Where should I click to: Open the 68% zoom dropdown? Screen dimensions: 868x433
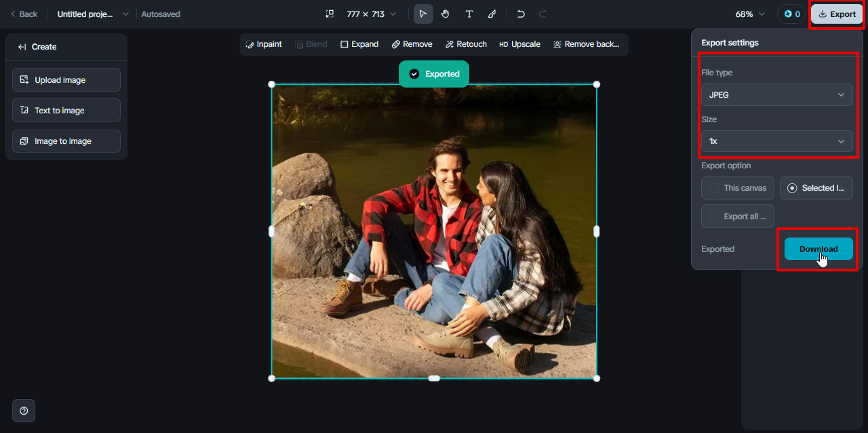pyautogui.click(x=750, y=14)
